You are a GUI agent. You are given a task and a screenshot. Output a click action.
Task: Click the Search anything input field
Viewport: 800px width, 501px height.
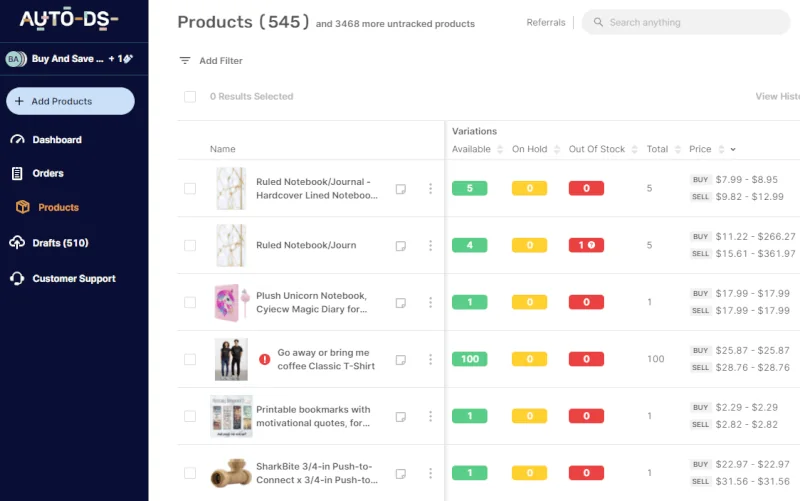686,22
